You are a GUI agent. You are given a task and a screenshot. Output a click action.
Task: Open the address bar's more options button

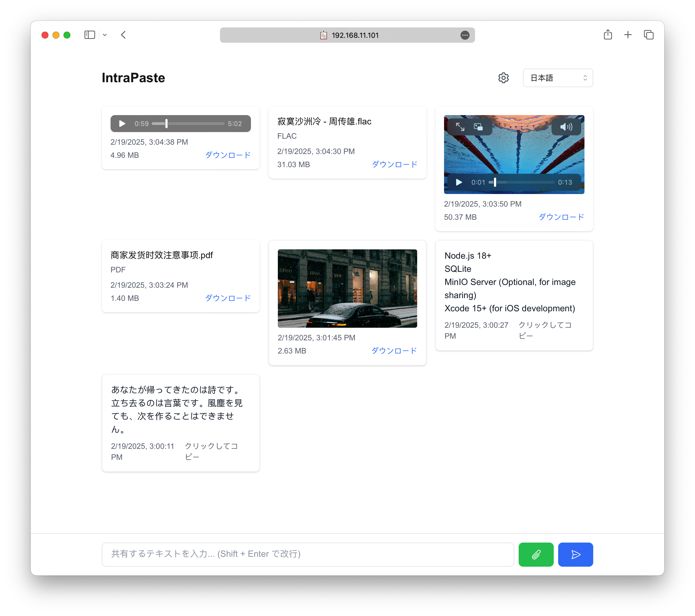465,35
